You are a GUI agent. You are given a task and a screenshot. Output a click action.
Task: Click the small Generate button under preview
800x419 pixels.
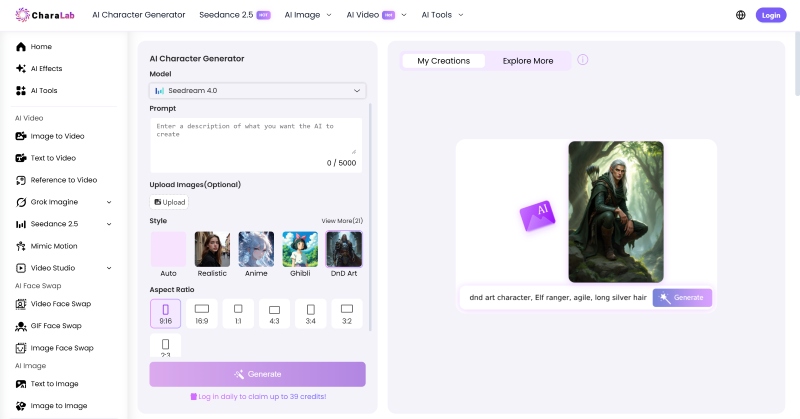point(682,298)
